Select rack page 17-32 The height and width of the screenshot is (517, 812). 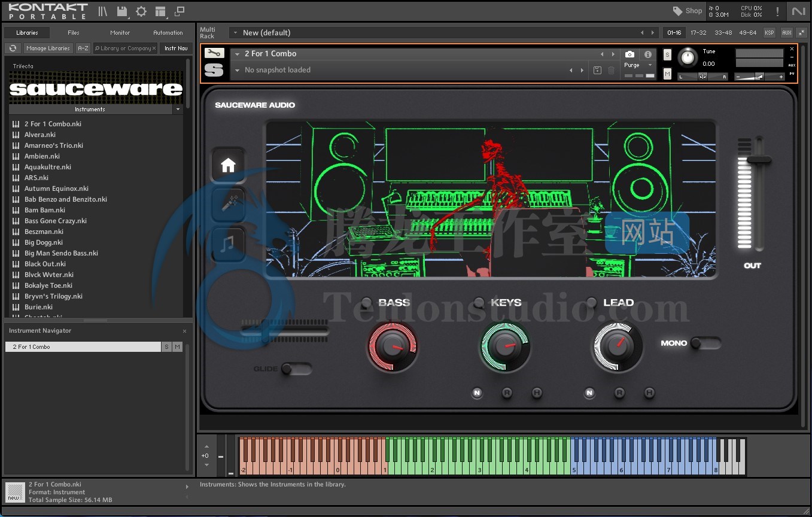tap(698, 33)
